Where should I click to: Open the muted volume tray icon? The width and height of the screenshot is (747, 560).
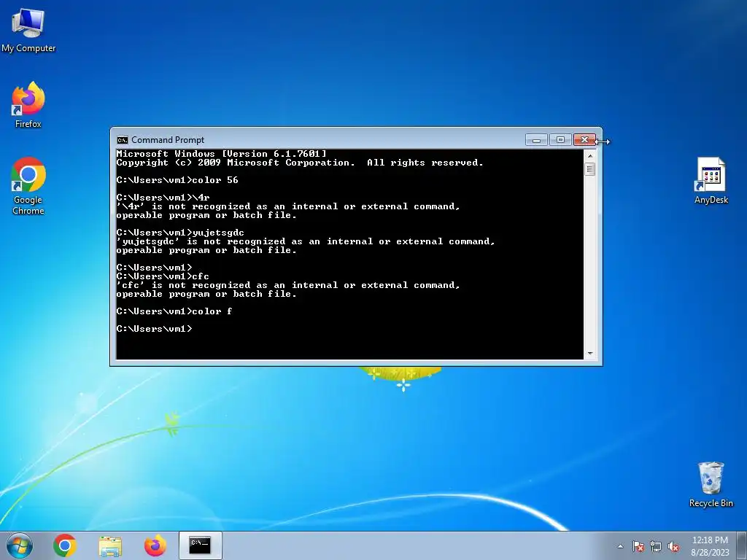[673, 546]
